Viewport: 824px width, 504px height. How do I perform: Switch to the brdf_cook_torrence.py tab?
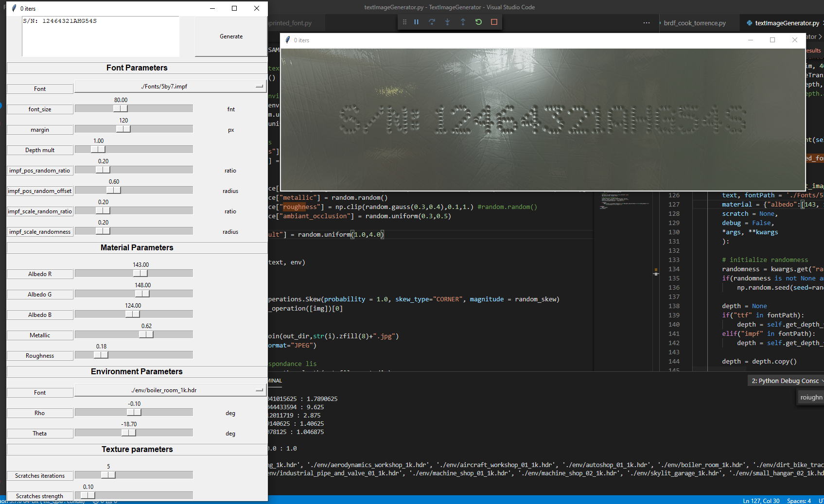695,23
